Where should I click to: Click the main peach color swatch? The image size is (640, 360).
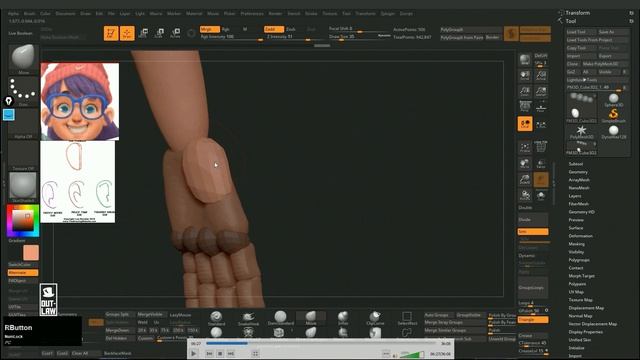(31, 253)
